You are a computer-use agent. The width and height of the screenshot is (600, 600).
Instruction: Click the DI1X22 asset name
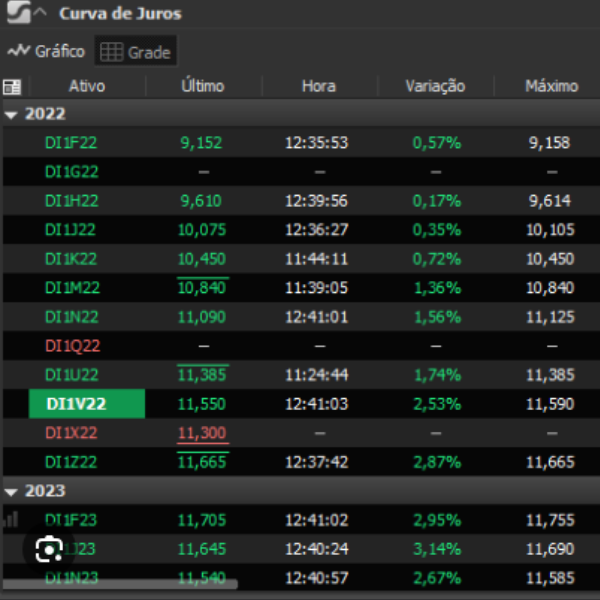[73, 433]
